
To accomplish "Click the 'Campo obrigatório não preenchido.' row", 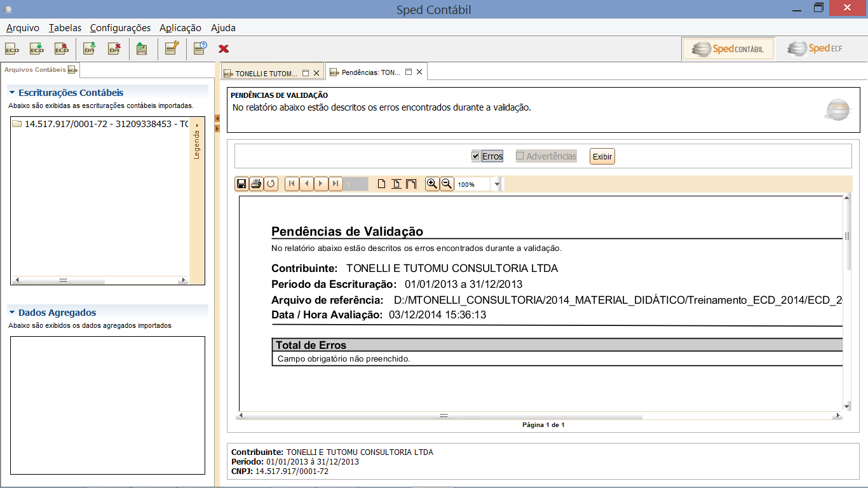I will click(557, 359).
